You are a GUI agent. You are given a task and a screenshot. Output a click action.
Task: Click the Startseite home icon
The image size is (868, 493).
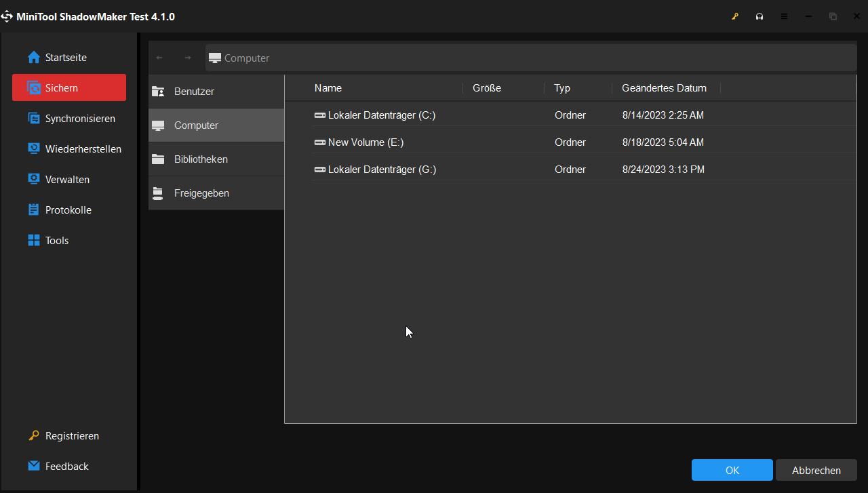pyautogui.click(x=34, y=58)
